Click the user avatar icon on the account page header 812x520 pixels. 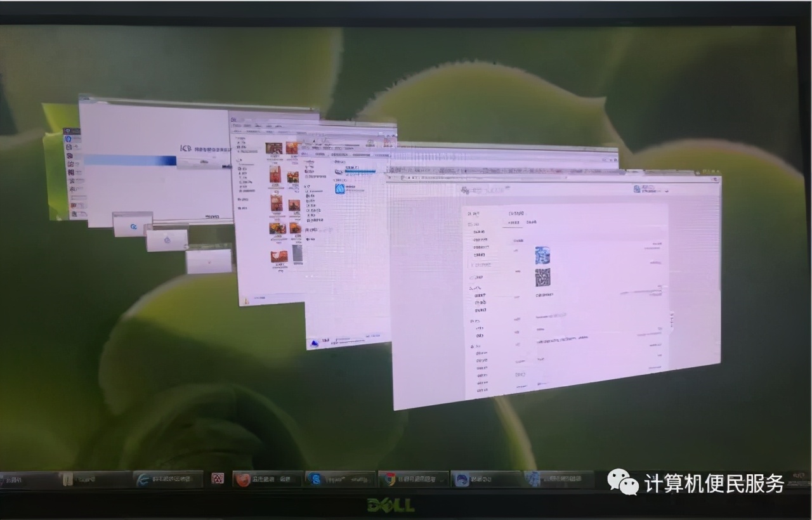pyautogui.click(x=637, y=189)
